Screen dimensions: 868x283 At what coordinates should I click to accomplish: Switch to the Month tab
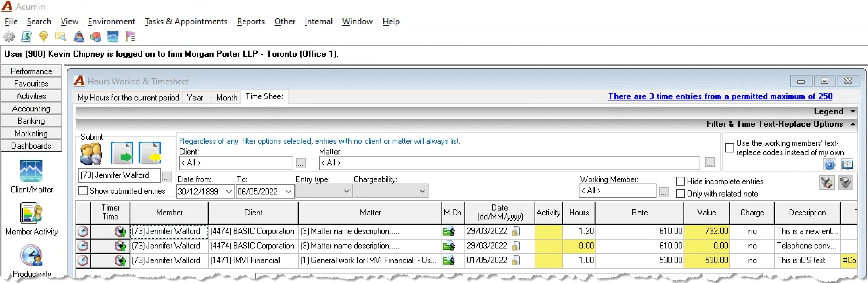[x=227, y=98]
